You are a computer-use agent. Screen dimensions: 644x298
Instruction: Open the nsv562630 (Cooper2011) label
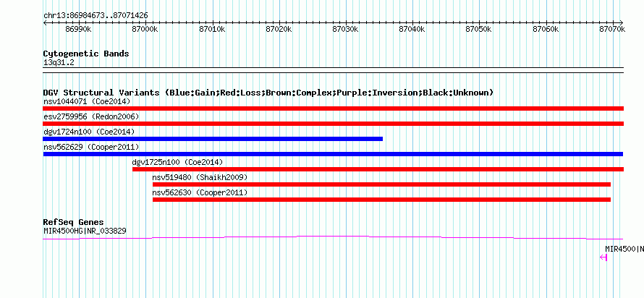pos(200,192)
